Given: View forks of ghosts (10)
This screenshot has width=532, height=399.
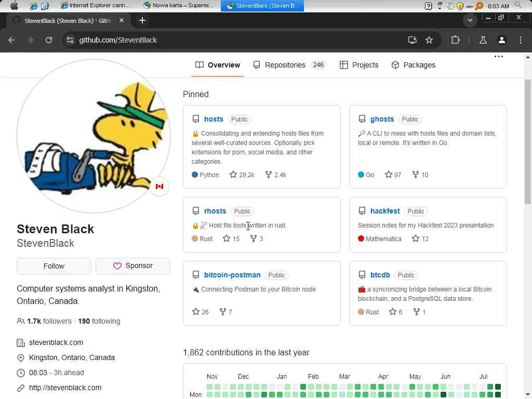Looking at the screenshot, I should [420, 175].
